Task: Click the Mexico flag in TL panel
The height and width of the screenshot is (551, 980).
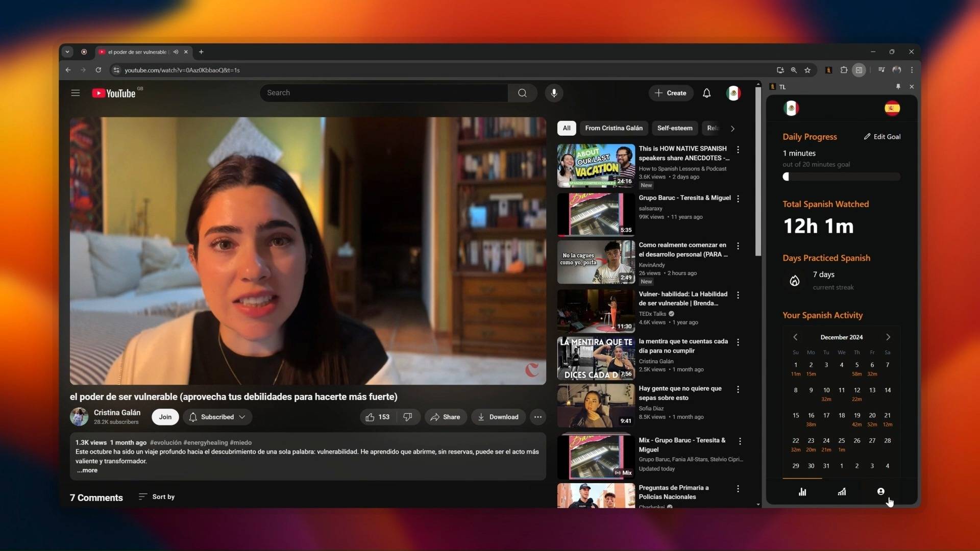Action: coord(791,108)
